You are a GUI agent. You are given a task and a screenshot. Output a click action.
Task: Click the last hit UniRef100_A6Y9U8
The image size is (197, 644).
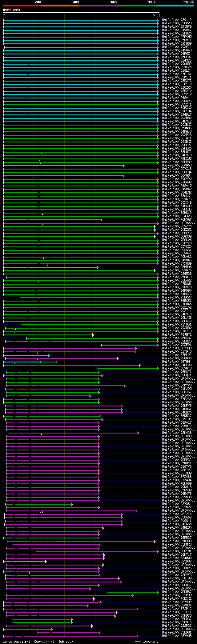click(177, 636)
